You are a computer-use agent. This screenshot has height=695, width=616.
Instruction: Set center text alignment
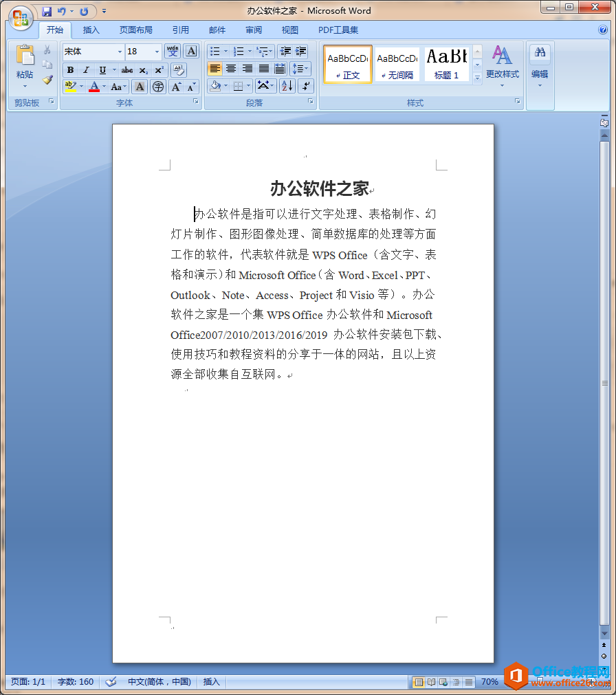coord(231,69)
